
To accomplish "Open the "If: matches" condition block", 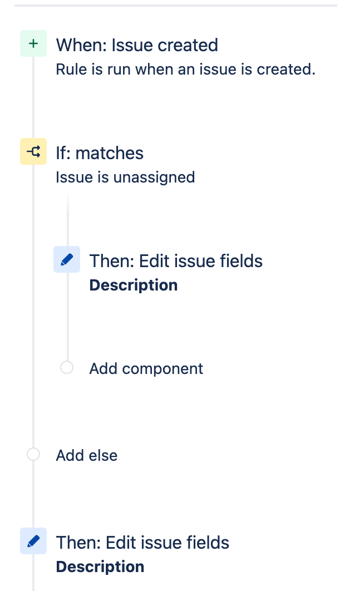I will coord(100,153).
